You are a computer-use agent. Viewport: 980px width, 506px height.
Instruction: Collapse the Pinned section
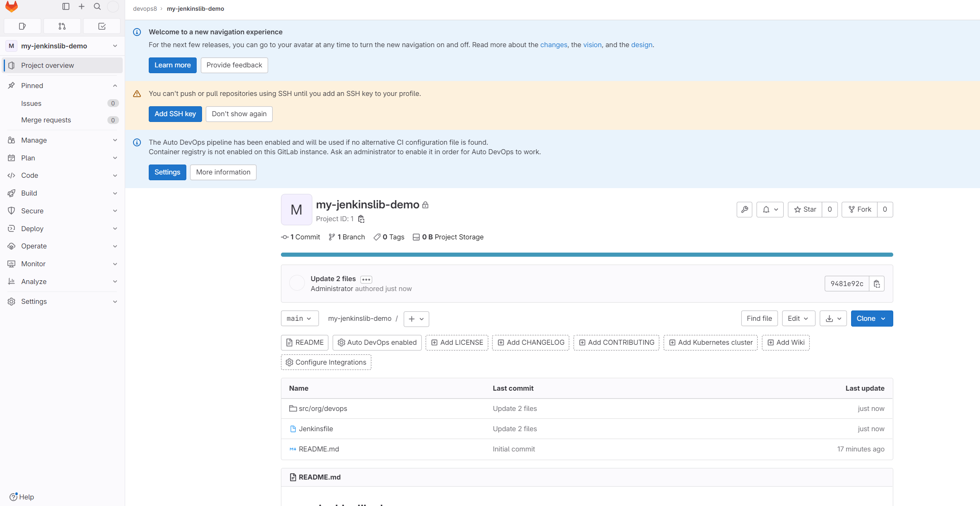click(x=63, y=86)
